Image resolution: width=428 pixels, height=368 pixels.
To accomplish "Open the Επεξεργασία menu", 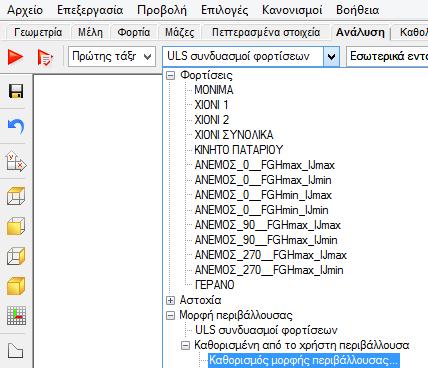I will (90, 10).
